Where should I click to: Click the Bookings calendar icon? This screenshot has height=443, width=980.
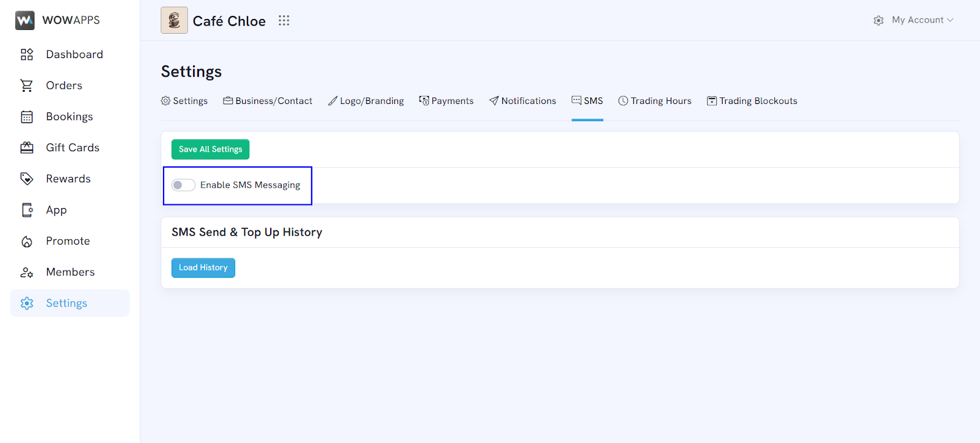pos(27,117)
